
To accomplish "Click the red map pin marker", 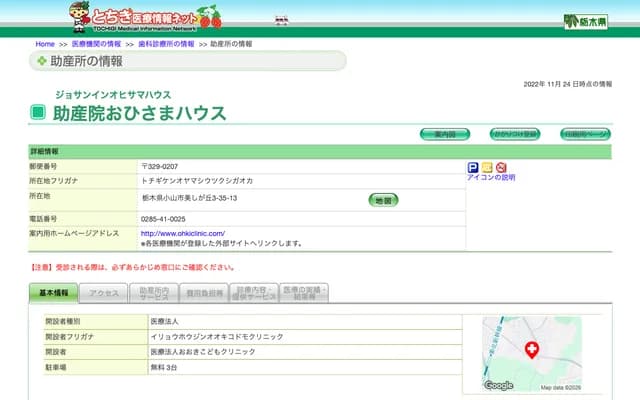I will [x=531, y=350].
